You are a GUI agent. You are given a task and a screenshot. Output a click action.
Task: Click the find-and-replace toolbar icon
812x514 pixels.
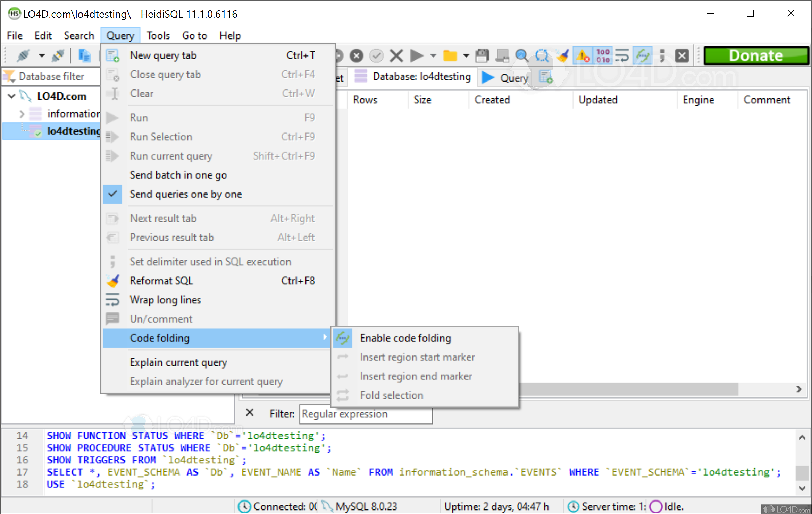pos(542,55)
